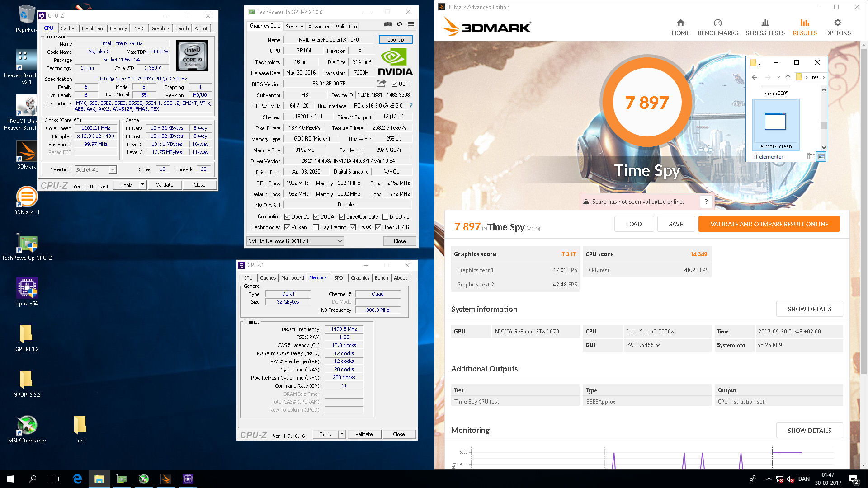Switch to Bench tab in bottom CPU-Z
The height and width of the screenshot is (488, 868).
click(x=381, y=278)
